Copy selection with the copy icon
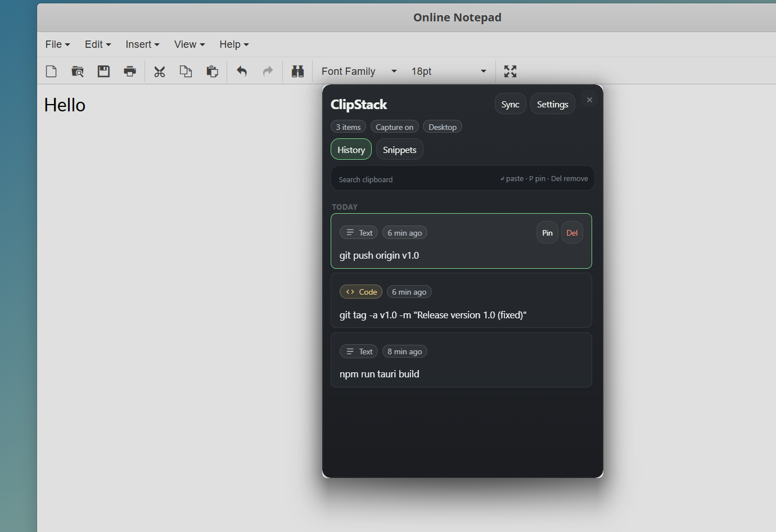 coord(186,71)
